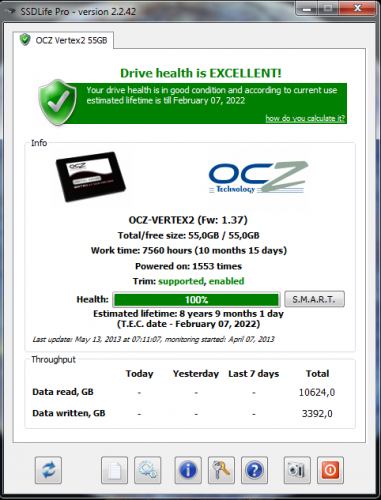Click the 'Work time: 7560 hours' line
The height and width of the screenshot is (500, 381).
coord(189,251)
